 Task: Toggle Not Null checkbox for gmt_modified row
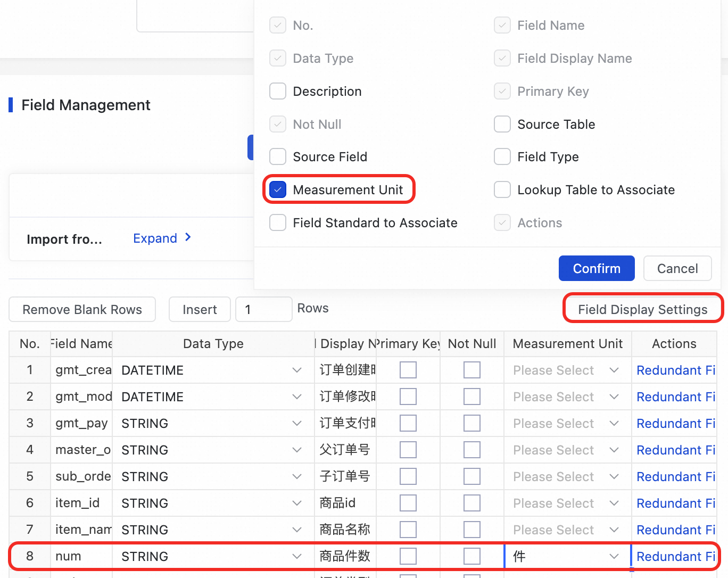click(x=472, y=397)
